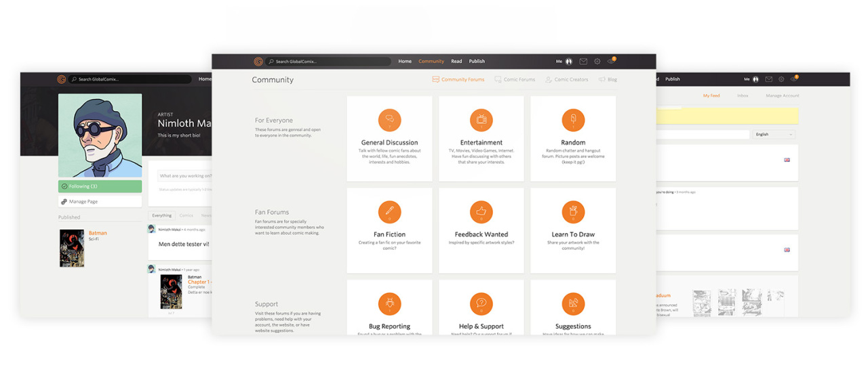Click 'Fan Forums' section heading
The image size is (868, 384).
pos(272,212)
